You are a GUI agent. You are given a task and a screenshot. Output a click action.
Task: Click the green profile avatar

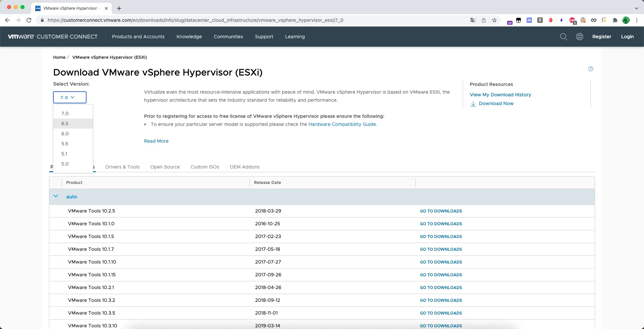click(626, 20)
